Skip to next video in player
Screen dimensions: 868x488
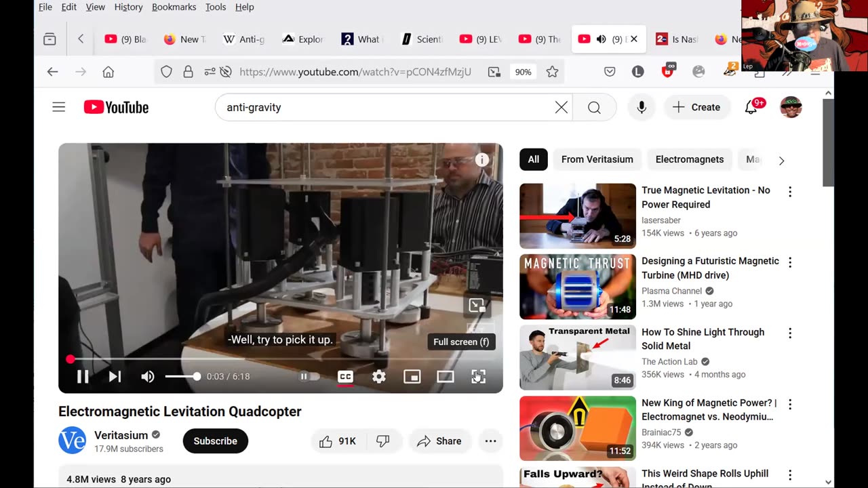[x=115, y=376]
